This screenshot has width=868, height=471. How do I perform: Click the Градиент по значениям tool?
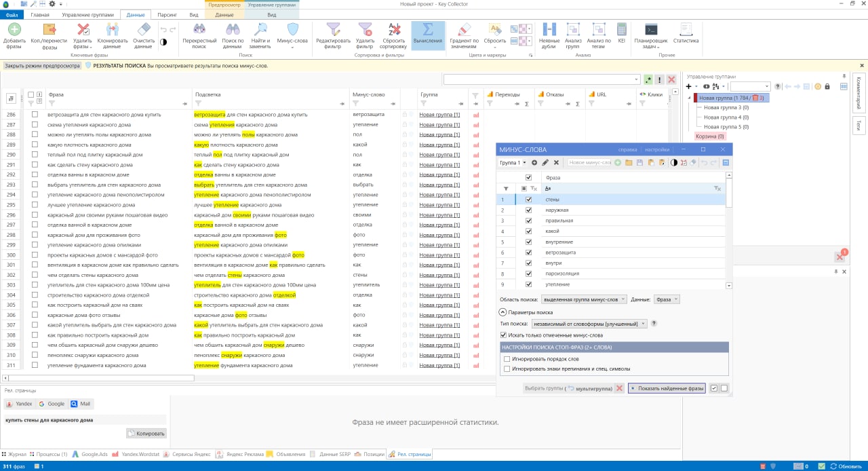pos(464,31)
